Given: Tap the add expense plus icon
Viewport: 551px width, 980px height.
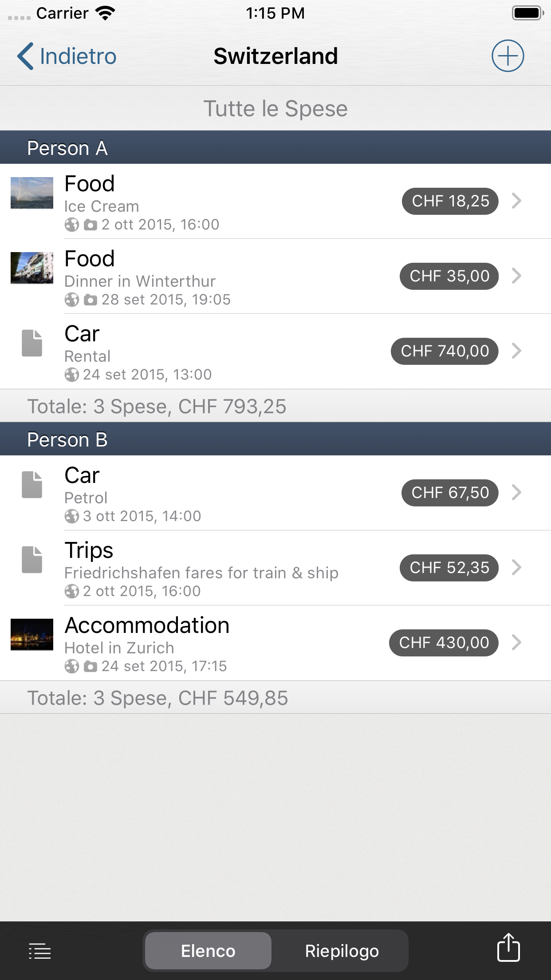Looking at the screenshot, I should tap(508, 56).
